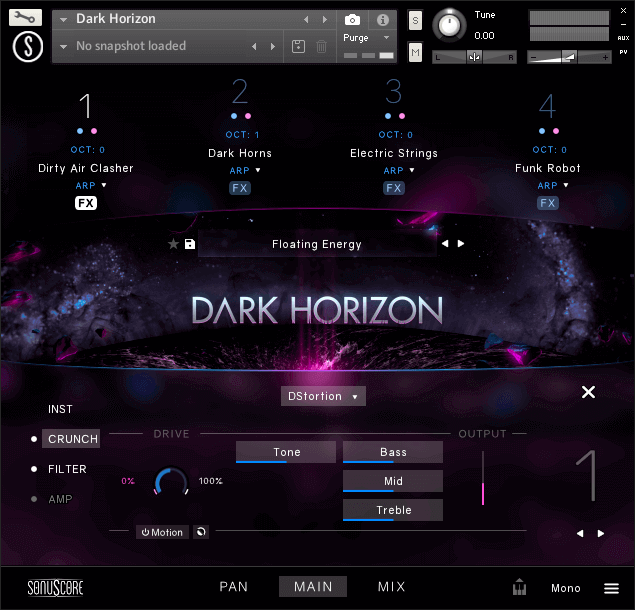Click the Treble button
Image resolution: width=635 pixels, height=610 pixels.
click(393, 510)
